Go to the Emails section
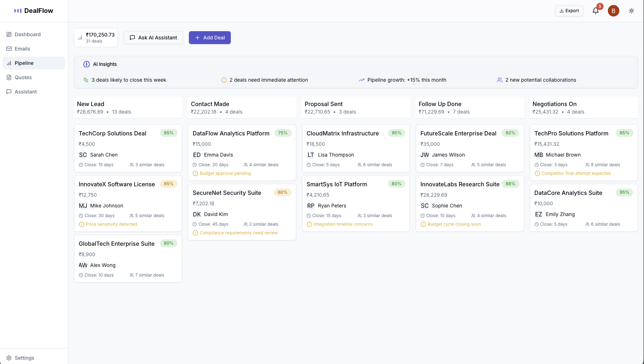The image size is (644, 364). [x=22, y=49]
